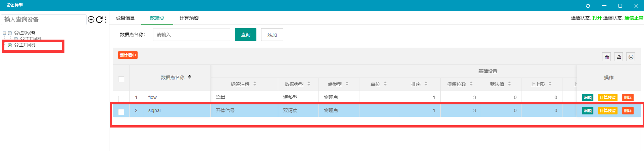Viewport: 644px width, 151px height.
Task: Select the 虚拟设备 radio button
Action: 10,33
